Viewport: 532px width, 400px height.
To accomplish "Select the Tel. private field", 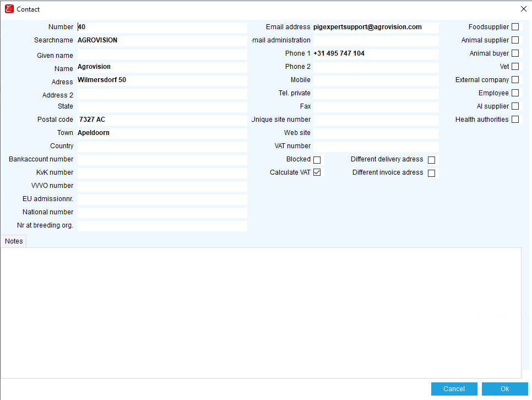I will point(376,94).
